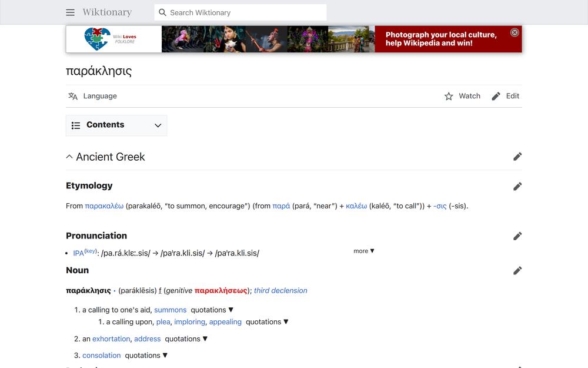Follow the exhortation link
The image size is (588, 368).
(111, 339)
